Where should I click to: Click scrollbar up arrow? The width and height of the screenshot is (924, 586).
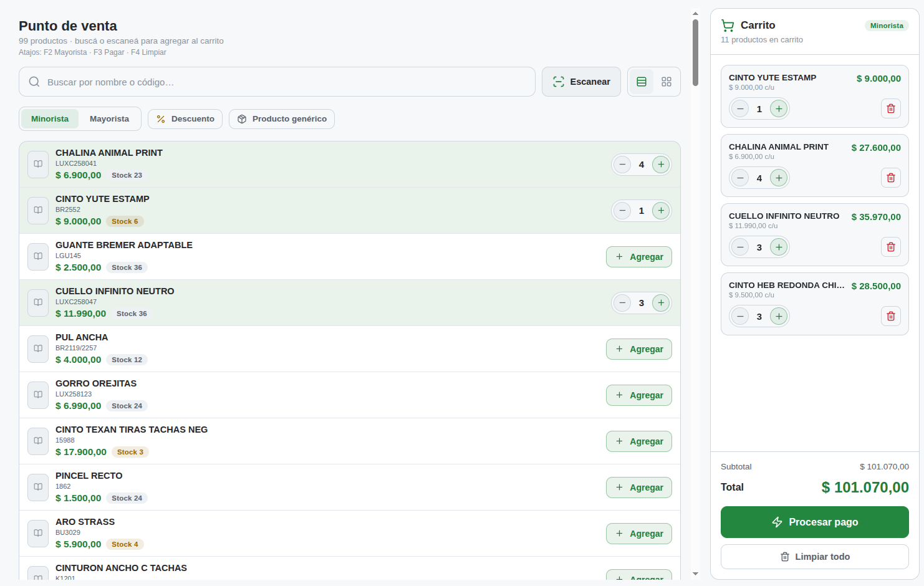(695, 13)
